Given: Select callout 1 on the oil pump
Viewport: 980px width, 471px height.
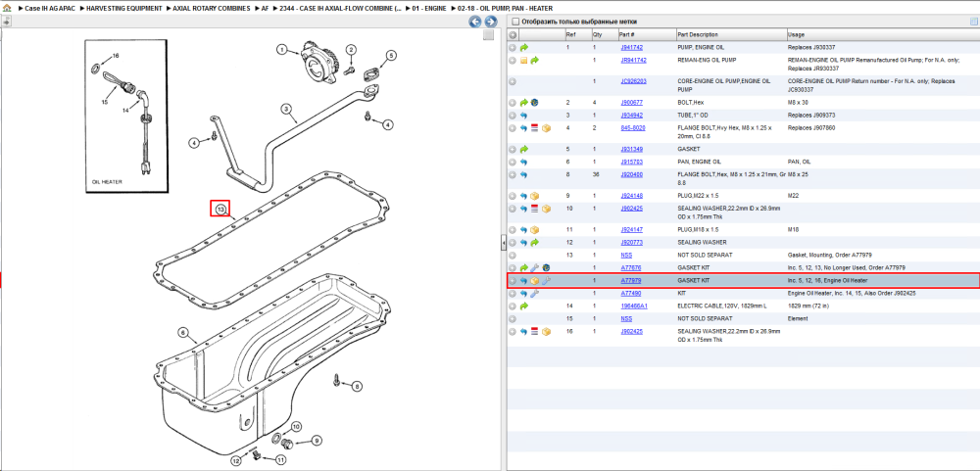Looking at the screenshot, I should coord(282,49).
